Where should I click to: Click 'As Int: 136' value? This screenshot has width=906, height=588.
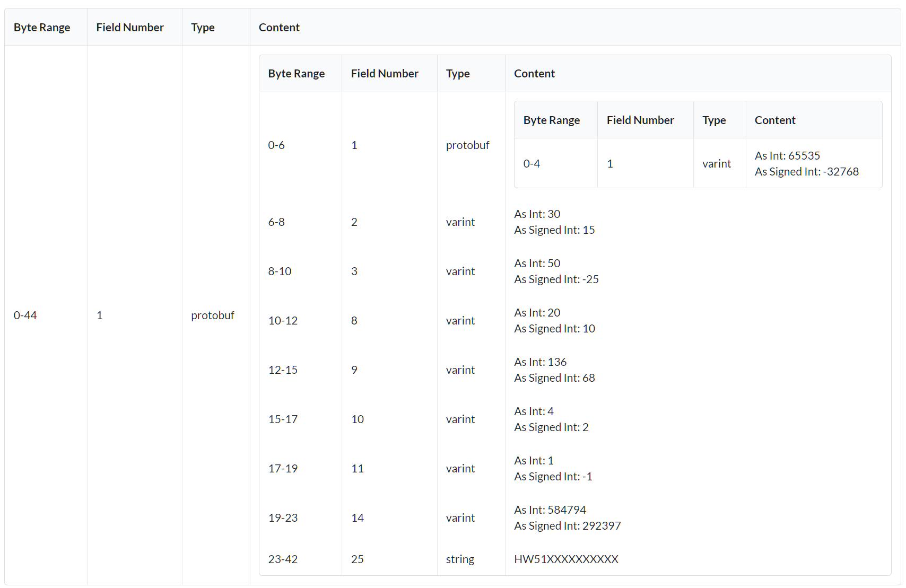coord(540,362)
